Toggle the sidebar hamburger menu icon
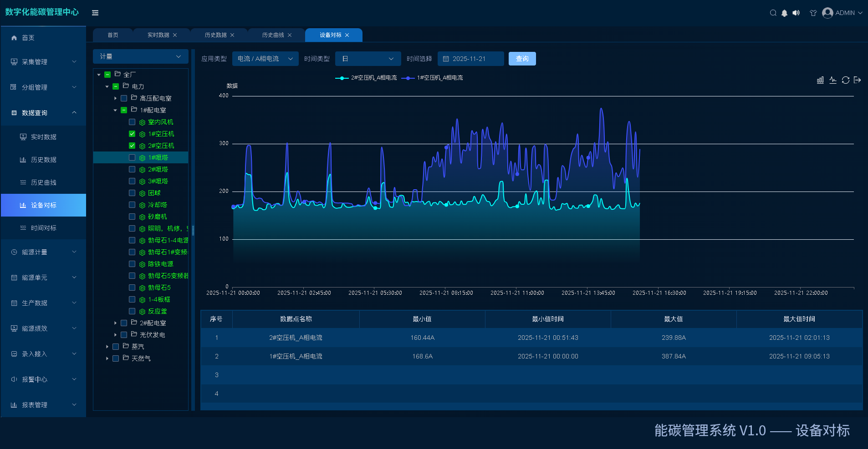Image resolution: width=868 pixels, height=449 pixels. [x=95, y=13]
